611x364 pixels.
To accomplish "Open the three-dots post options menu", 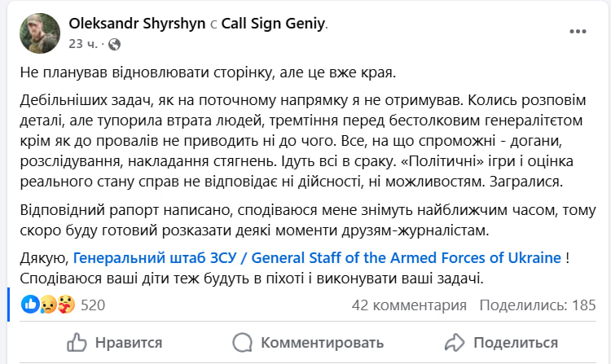I will (578, 31).
